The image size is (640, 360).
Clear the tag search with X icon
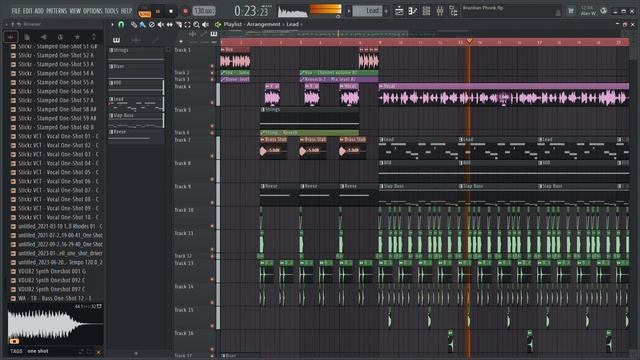point(99,351)
